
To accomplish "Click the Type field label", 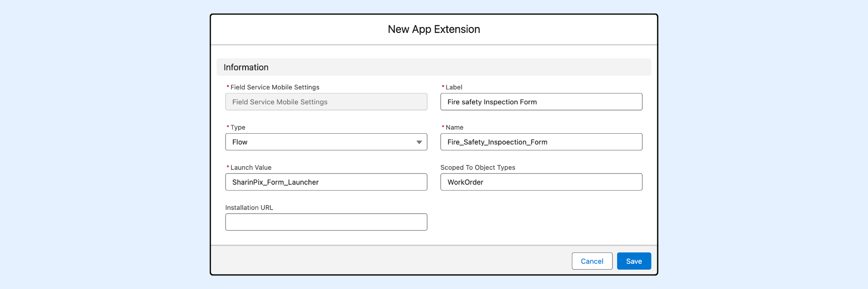I will [238, 127].
